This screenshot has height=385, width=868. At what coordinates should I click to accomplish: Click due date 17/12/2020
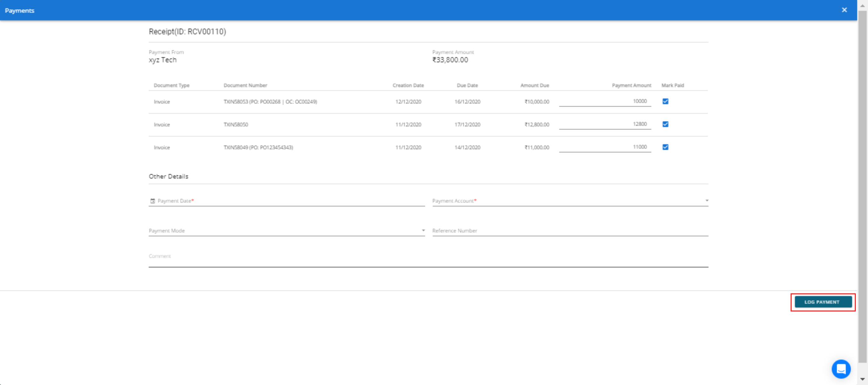[x=467, y=125]
